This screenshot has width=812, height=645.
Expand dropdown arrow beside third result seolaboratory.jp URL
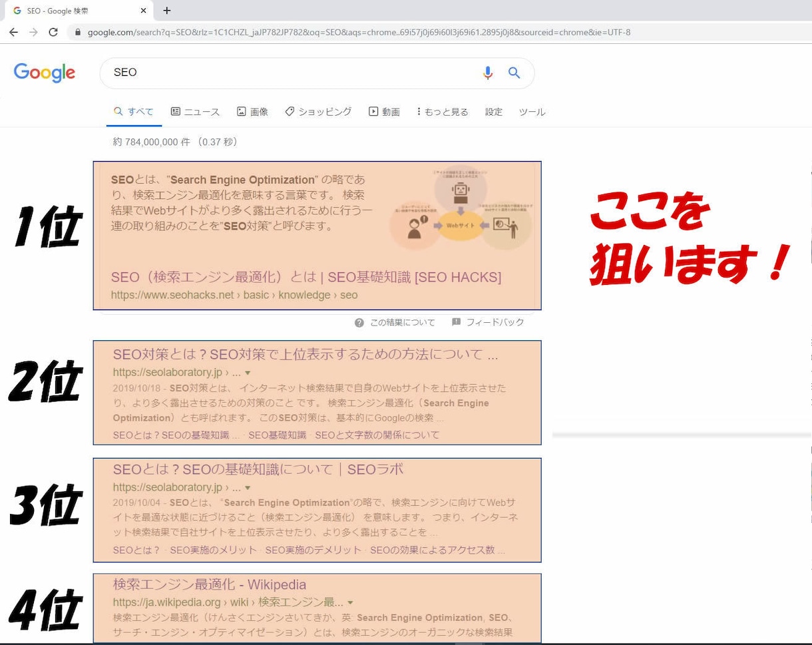coord(248,488)
